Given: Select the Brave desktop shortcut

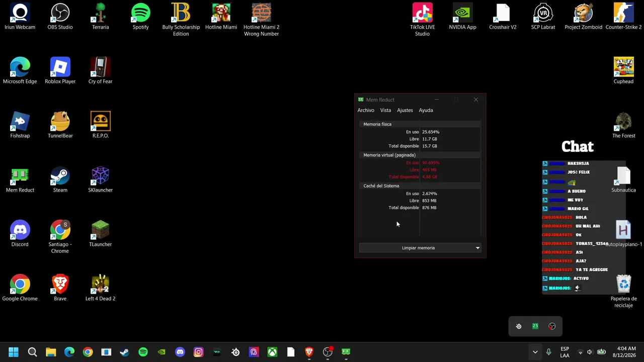Looking at the screenshot, I should click(60, 288).
